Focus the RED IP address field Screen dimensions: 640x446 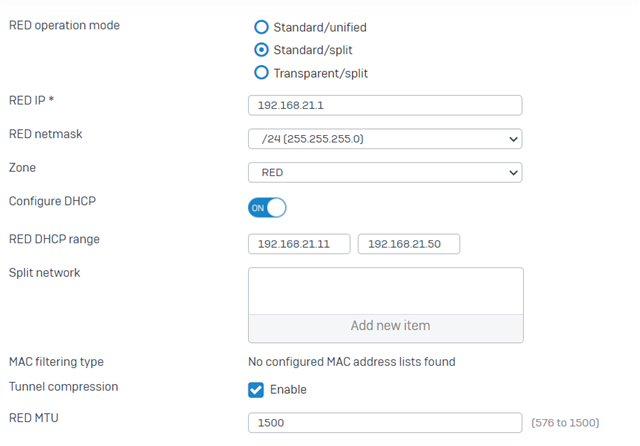coord(385,105)
